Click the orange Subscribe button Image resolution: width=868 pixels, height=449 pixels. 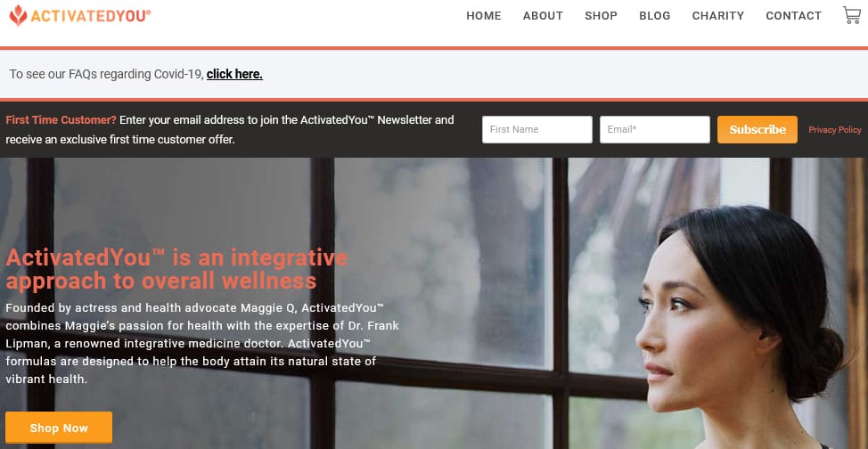pos(757,129)
